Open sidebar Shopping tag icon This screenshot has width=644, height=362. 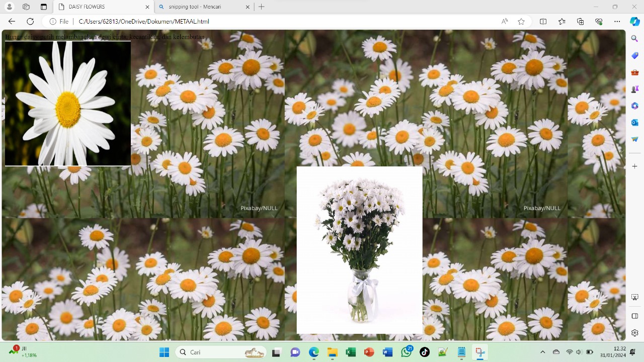pos(634,55)
